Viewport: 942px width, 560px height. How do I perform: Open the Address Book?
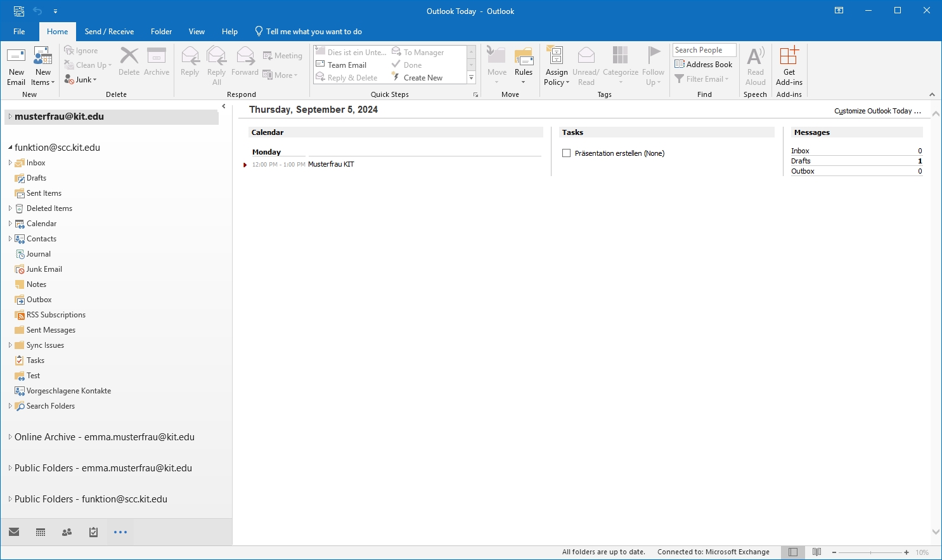click(x=704, y=65)
